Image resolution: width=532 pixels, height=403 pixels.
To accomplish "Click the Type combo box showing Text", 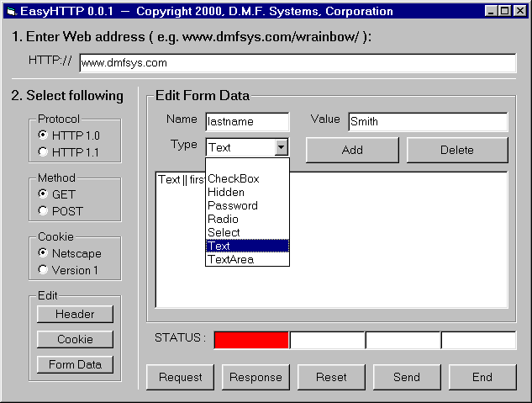I will pyautogui.click(x=247, y=147).
